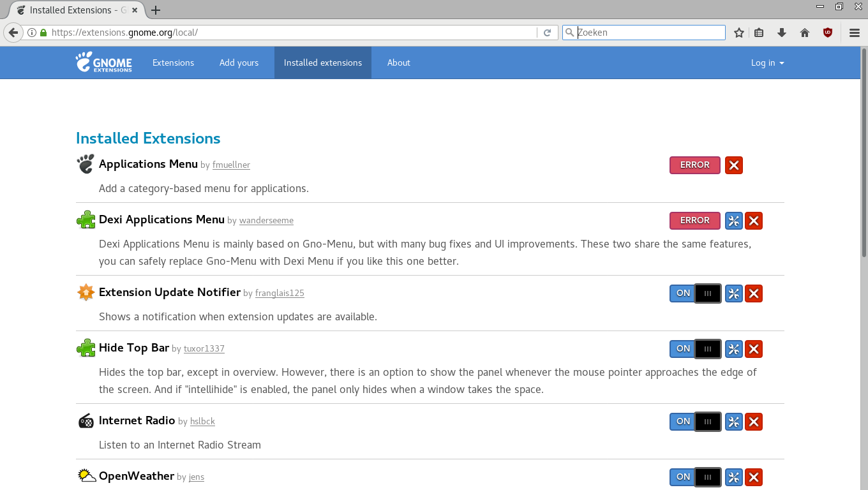Switch off Hide Top Bar
The width and height of the screenshot is (868, 490).
click(x=695, y=349)
